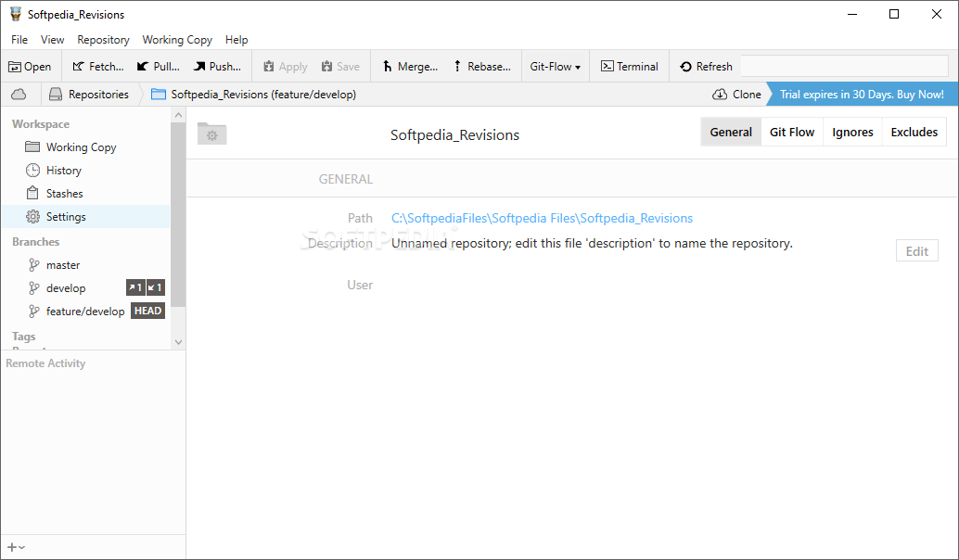959x560 pixels.
Task: Switch to the Git Flow tab
Action: pyautogui.click(x=792, y=132)
